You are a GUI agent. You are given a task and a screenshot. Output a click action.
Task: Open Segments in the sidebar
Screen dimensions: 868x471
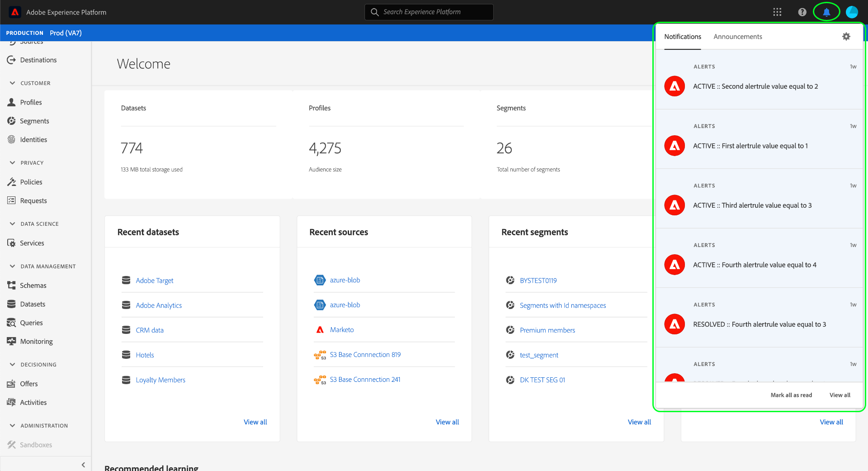click(28, 121)
